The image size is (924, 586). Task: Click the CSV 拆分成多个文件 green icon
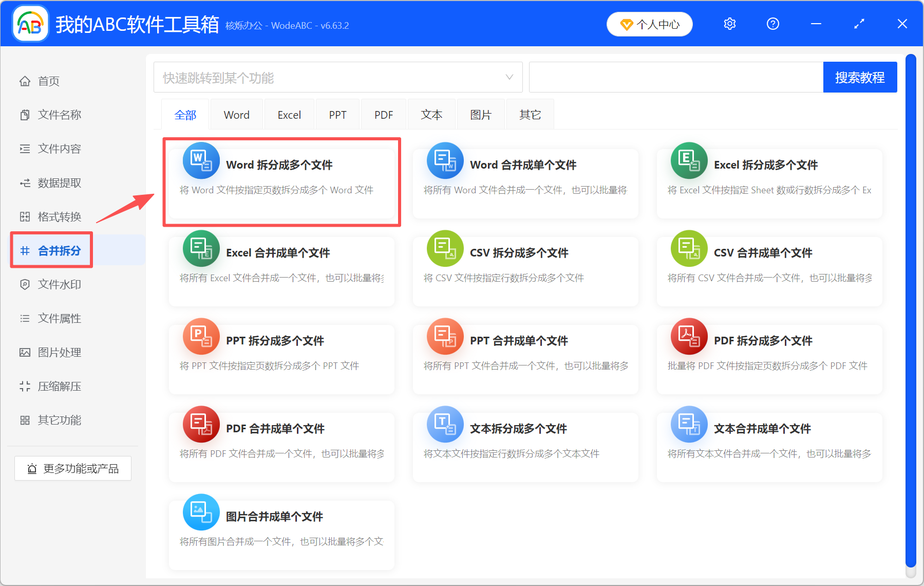[445, 248]
